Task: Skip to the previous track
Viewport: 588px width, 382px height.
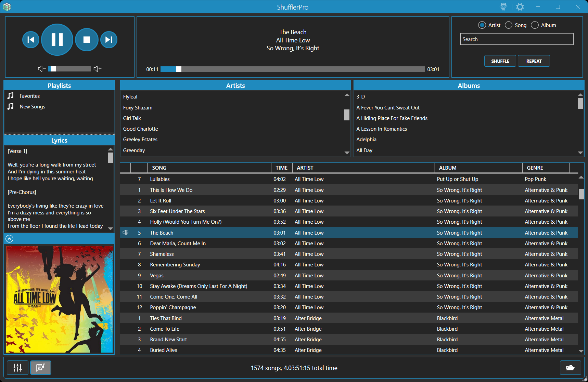Action: click(x=31, y=40)
